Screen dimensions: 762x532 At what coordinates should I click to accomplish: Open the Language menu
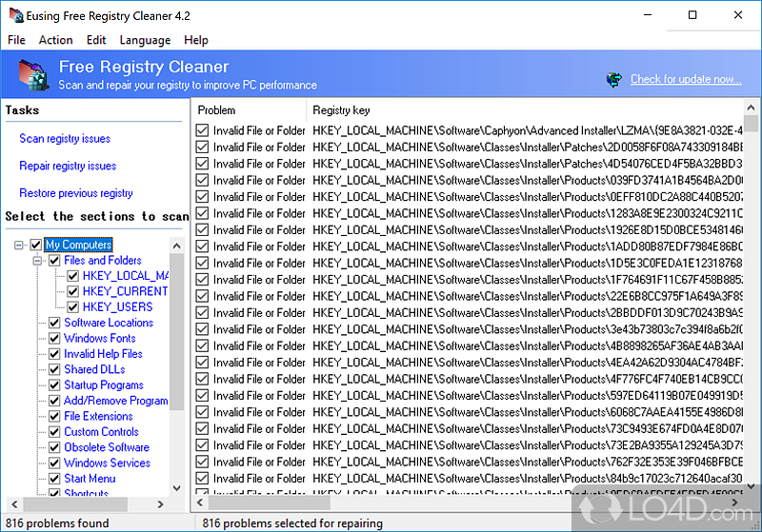[145, 40]
